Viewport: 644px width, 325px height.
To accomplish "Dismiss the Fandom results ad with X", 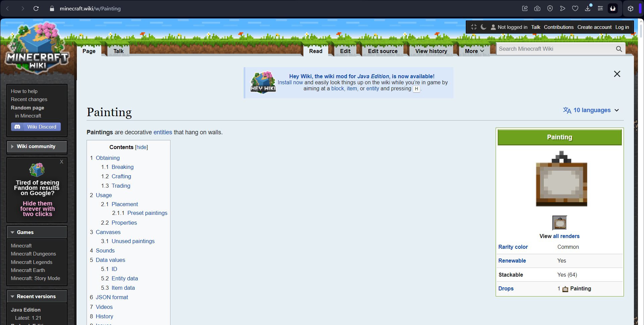I will coord(61,162).
